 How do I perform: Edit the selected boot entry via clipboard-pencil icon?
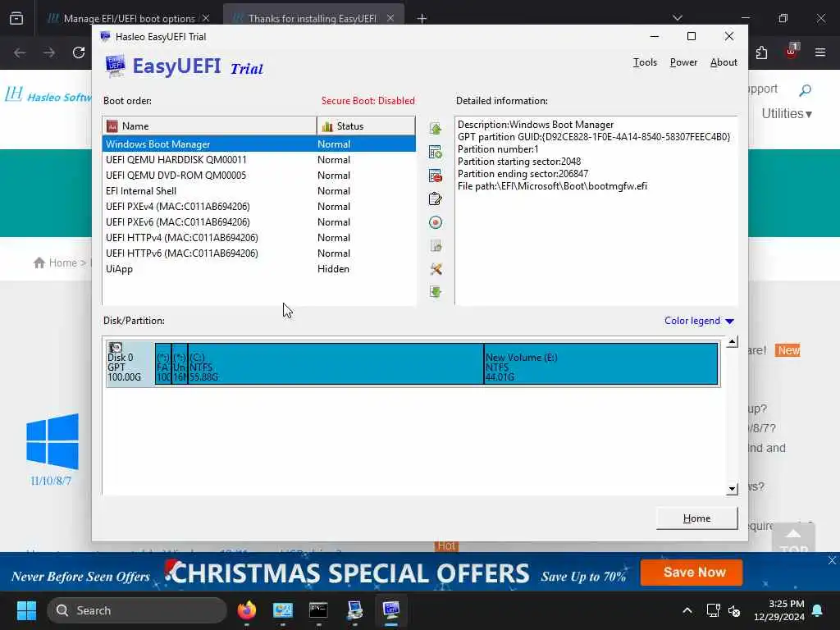click(436, 199)
